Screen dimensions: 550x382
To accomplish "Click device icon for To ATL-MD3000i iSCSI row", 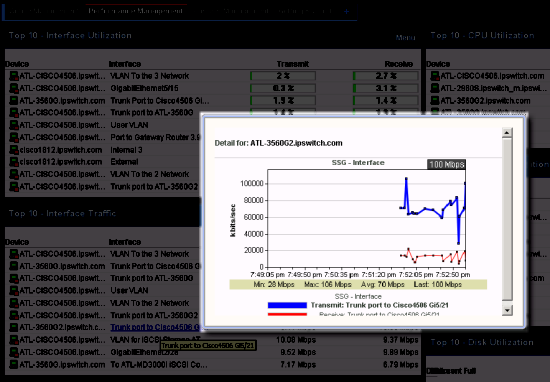I will [14, 364].
